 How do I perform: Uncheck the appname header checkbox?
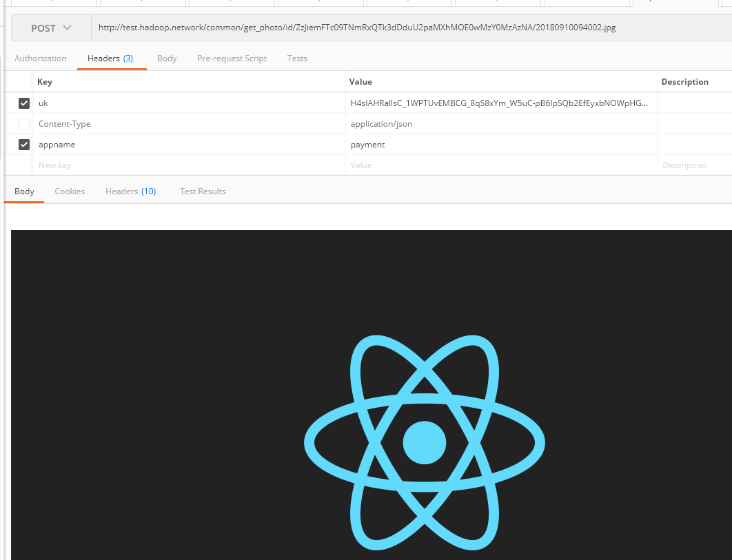(24, 145)
